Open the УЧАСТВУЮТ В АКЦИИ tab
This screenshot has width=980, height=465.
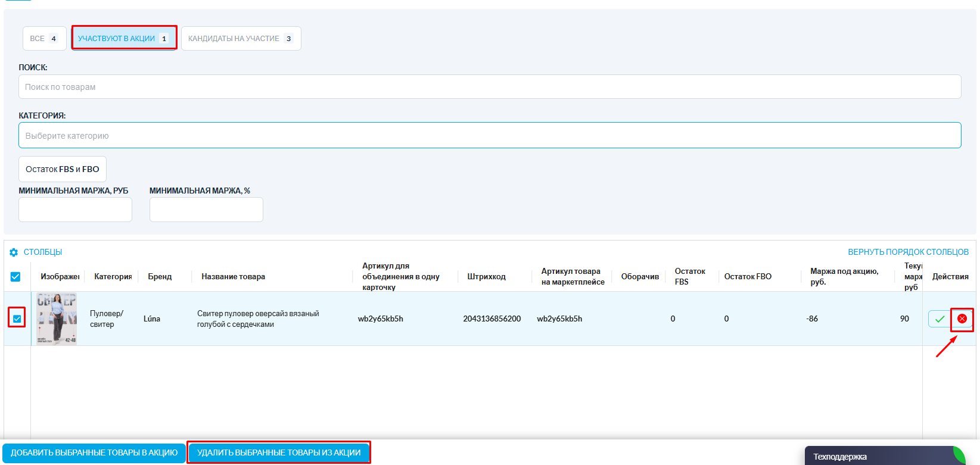tap(124, 39)
